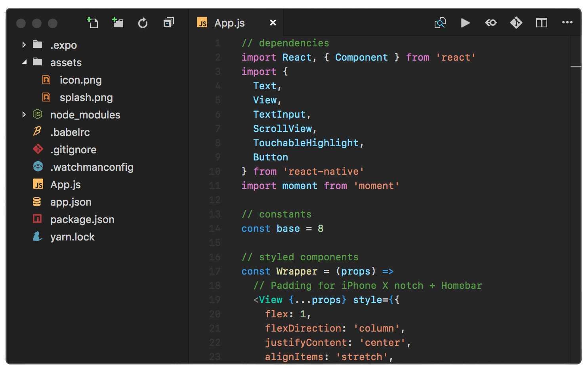The width and height of the screenshot is (588, 372).
Task: Place cursor on 'react-native' string
Action: 324,172
